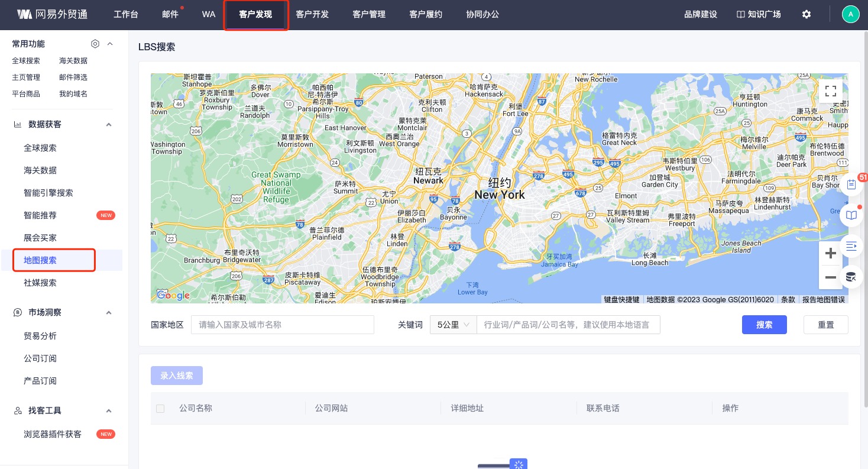Screen dimensions: 868x469
Task: Open the 客户开发 menu item
Action: tap(312, 14)
